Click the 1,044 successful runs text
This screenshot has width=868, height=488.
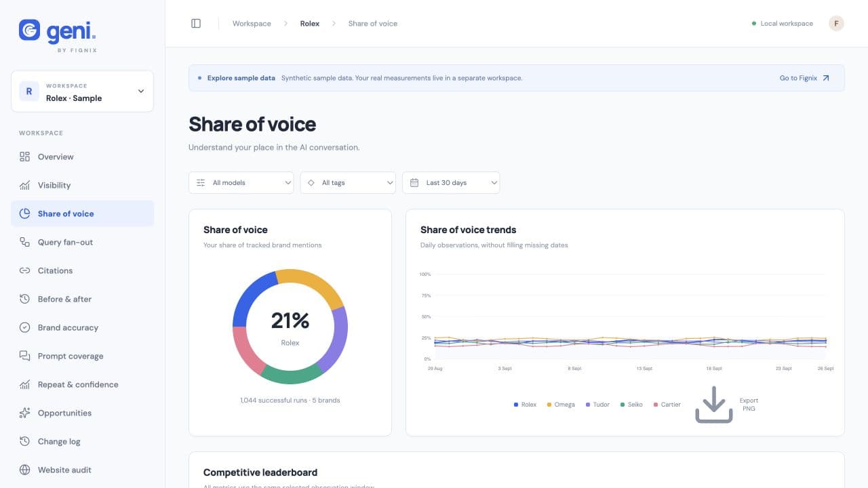pos(290,401)
